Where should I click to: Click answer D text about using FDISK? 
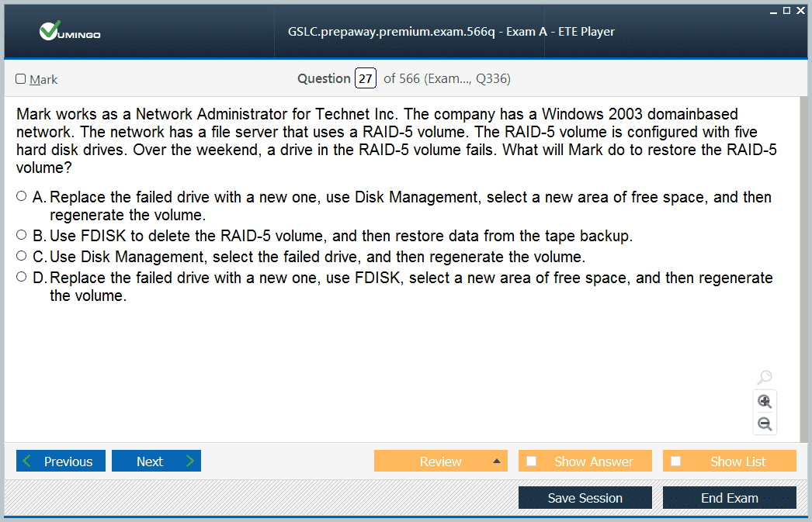tap(411, 287)
